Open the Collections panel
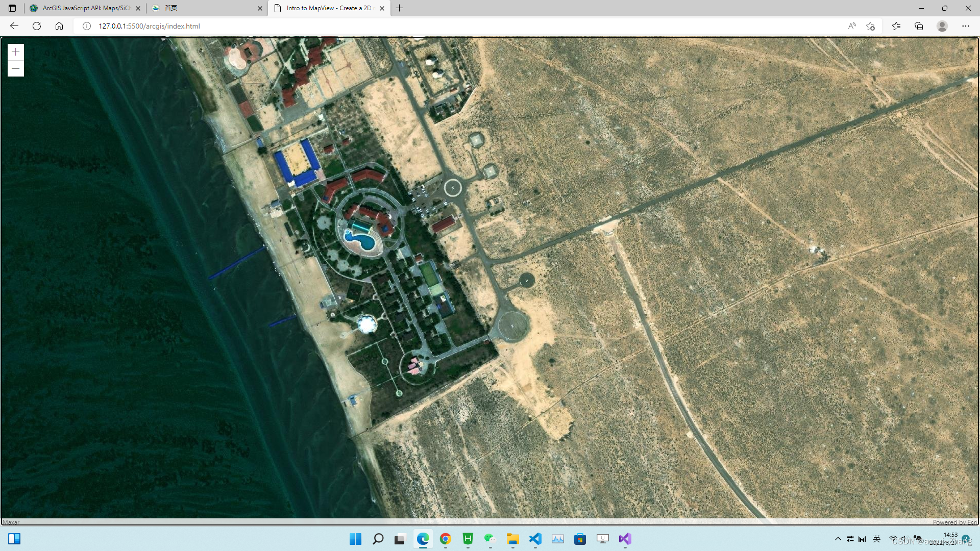 click(x=919, y=26)
